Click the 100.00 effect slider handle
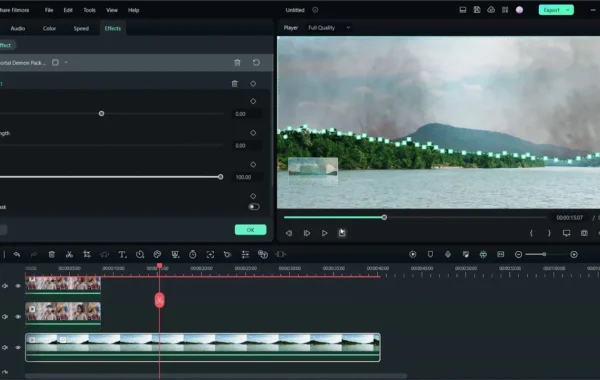This screenshot has width=600, height=380. 220,177
